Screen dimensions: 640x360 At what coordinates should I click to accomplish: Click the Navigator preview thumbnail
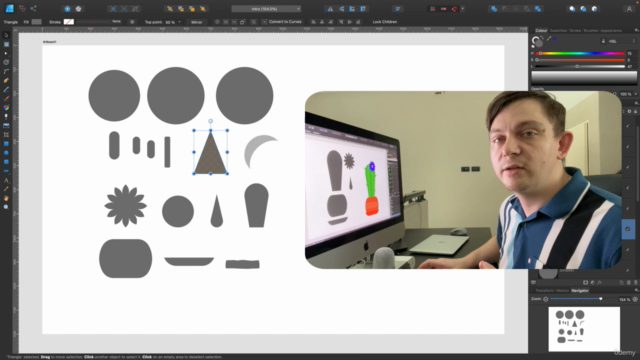point(584,329)
